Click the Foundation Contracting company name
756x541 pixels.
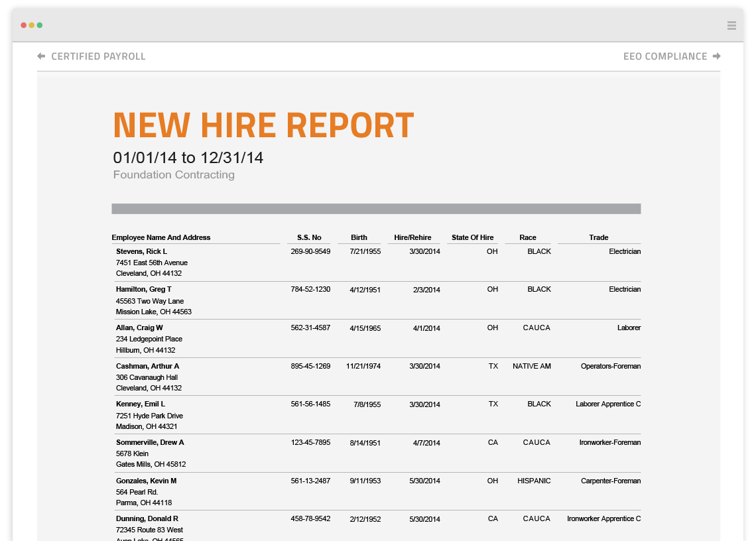[x=173, y=174]
